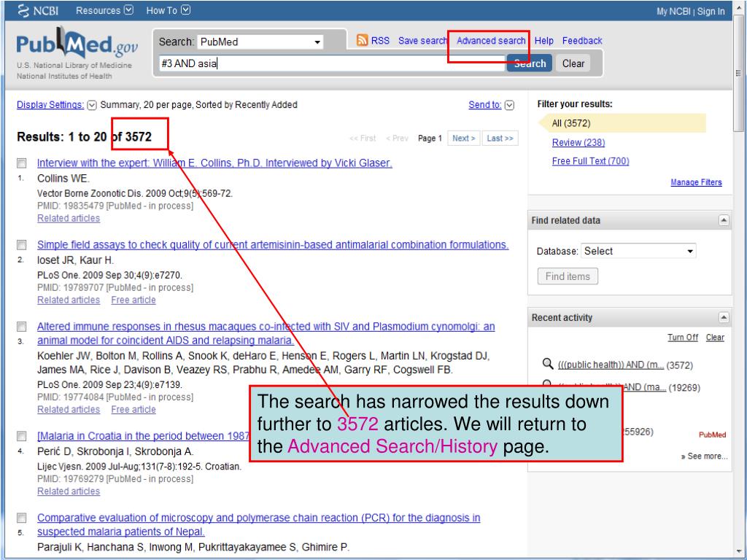Clear the Recent activity list
This screenshot has width=747, height=560.
coord(715,338)
